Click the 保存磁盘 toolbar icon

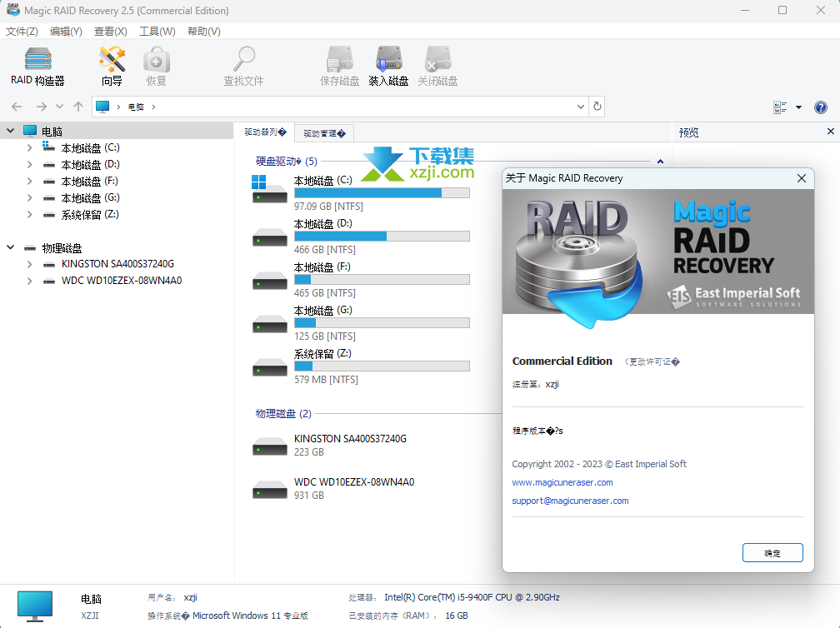[340, 67]
